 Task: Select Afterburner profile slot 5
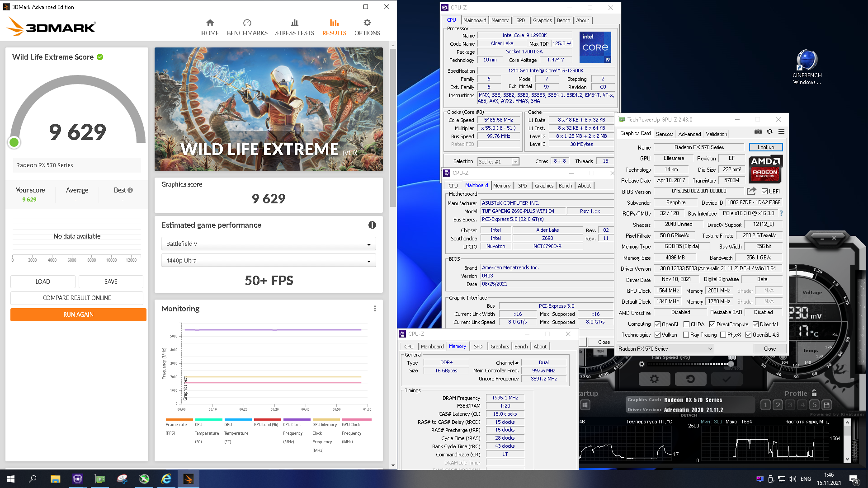point(814,405)
